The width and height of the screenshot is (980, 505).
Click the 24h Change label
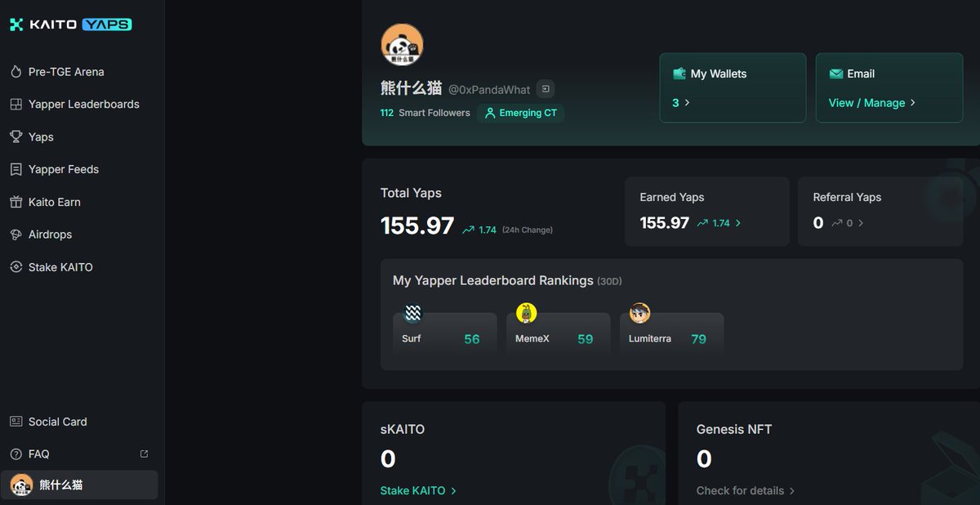(x=528, y=230)
